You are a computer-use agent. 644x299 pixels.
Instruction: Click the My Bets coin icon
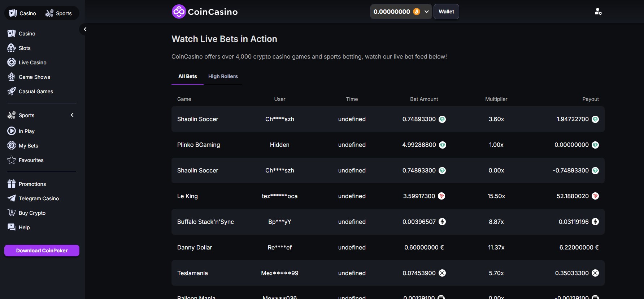point(12,145)
